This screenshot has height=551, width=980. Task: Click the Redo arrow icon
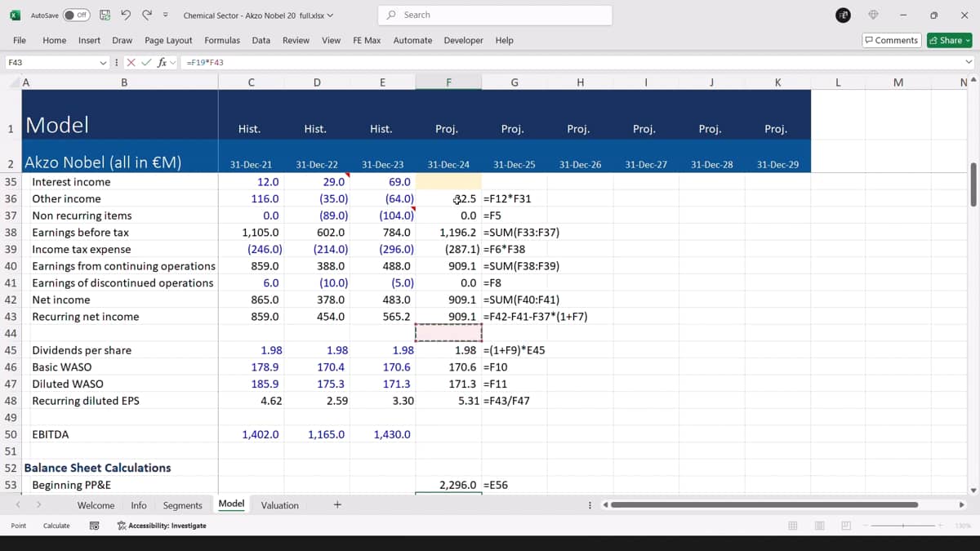[147, 15]
